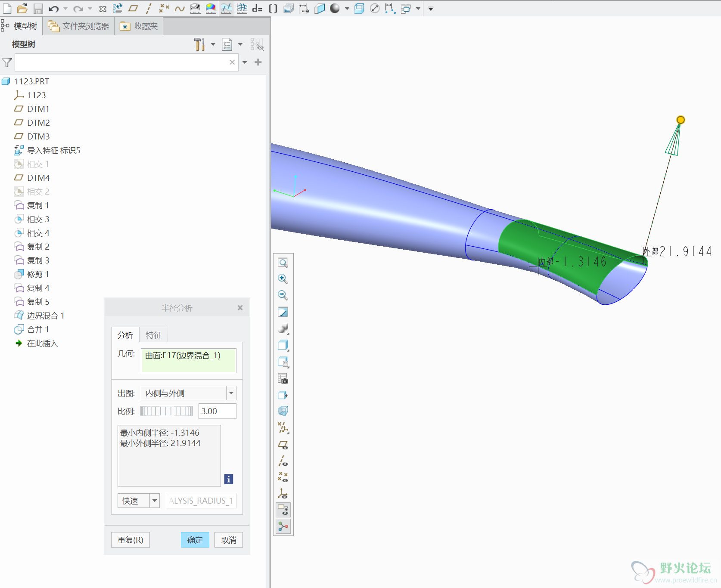Switch to the 文件夹浏览器 tab
Viewport: 721px width, 588px height.
point(79,26)
